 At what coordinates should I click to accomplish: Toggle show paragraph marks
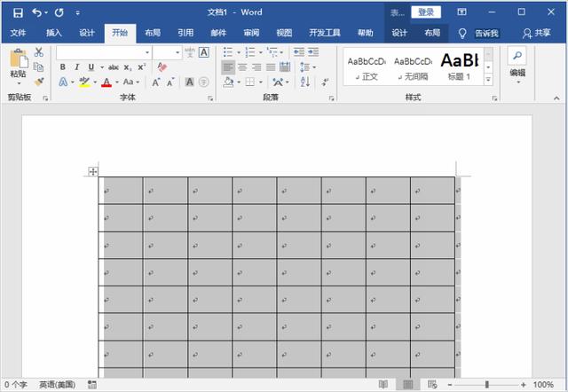(x=325, y=82)
